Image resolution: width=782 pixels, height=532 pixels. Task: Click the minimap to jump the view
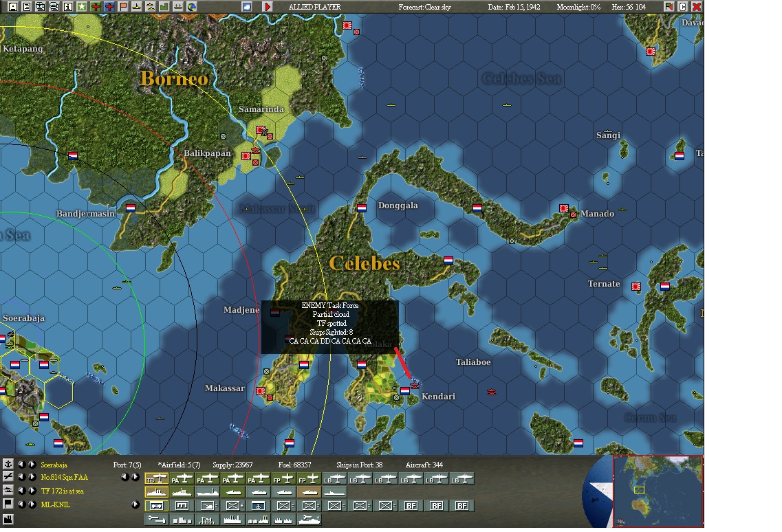click(658, 491)
